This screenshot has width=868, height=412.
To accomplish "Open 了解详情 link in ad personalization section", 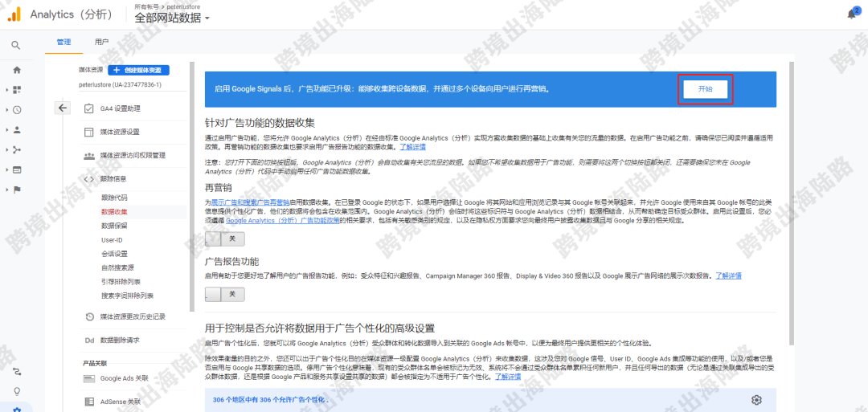I will point(508,376).
